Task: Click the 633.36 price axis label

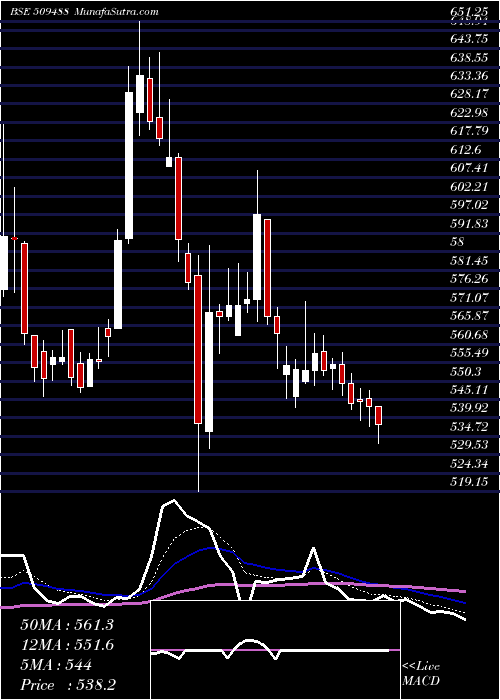Action: click(469, 76)
